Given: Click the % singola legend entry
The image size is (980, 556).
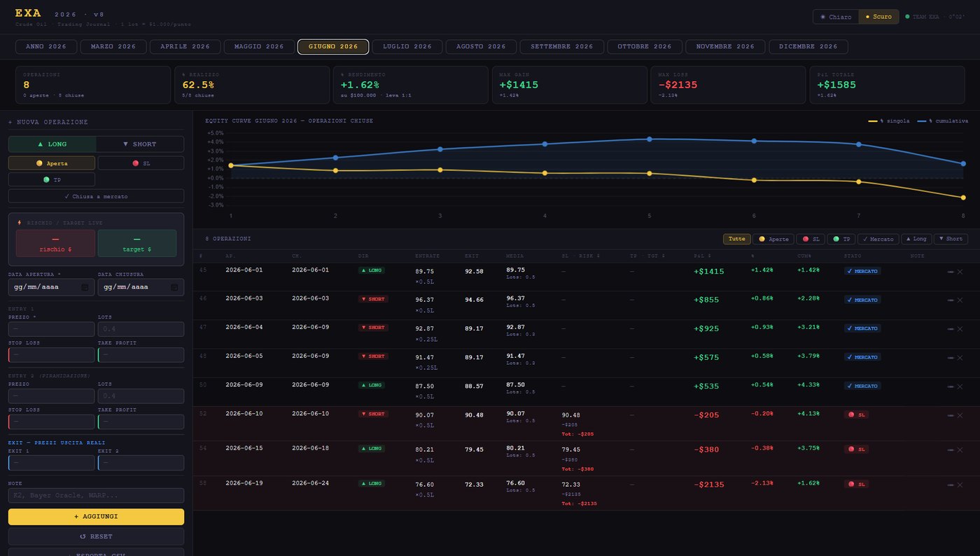Looking at the screenshot, I should 889,121.
